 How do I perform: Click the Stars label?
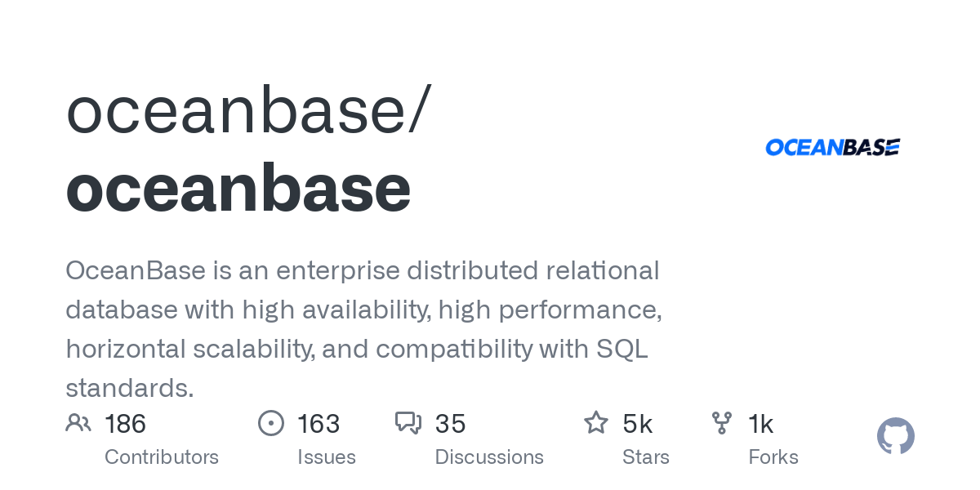click(646, 457)
